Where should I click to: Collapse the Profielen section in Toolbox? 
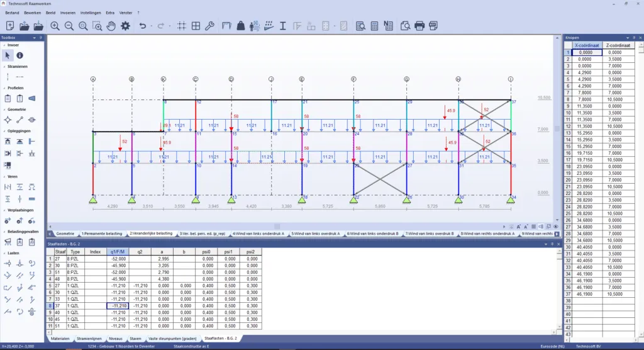click(4, 88)
